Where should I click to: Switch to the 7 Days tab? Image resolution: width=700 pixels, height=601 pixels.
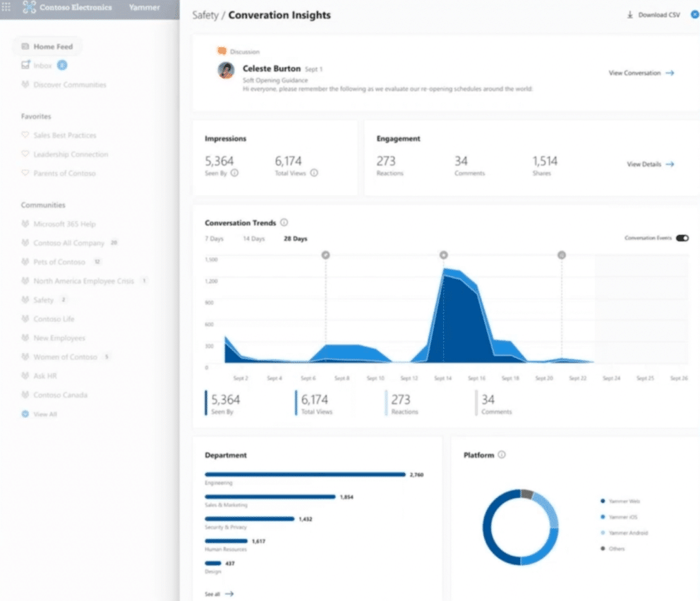tap(214, 239)
